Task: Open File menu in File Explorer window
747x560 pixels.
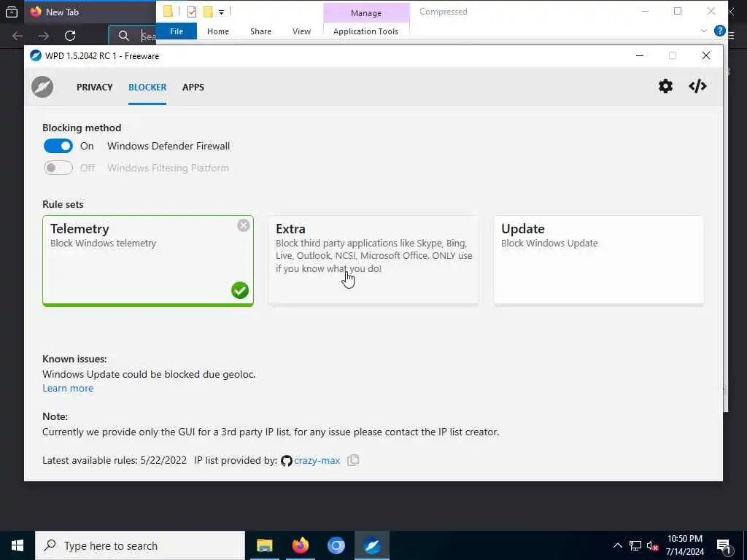Action: [177, 31]
